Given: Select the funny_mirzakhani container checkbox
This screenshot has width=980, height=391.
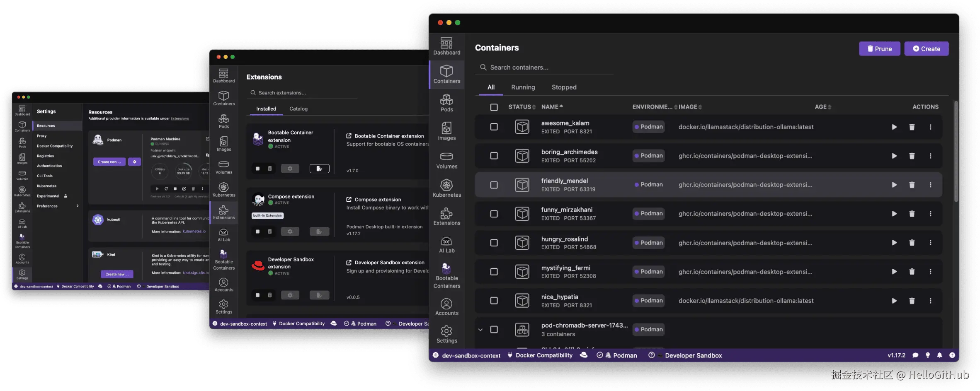Looking at the screenshot, I should (x=494, y=214).
